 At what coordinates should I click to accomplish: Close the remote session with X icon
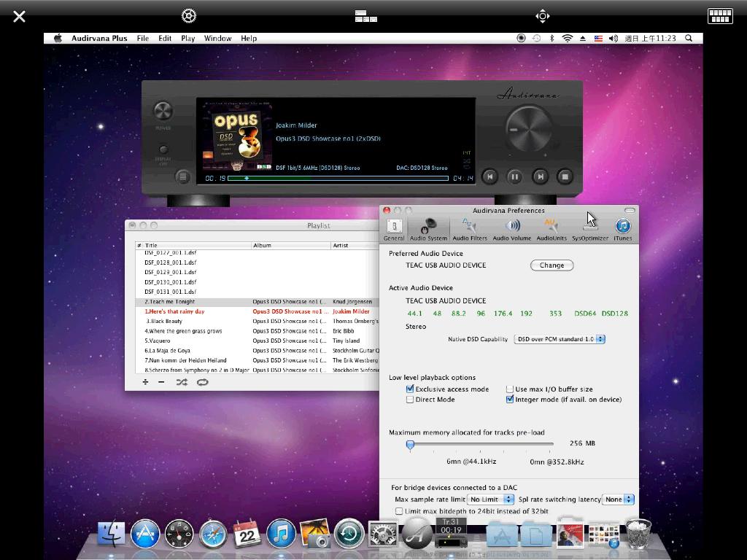(19, 17)
